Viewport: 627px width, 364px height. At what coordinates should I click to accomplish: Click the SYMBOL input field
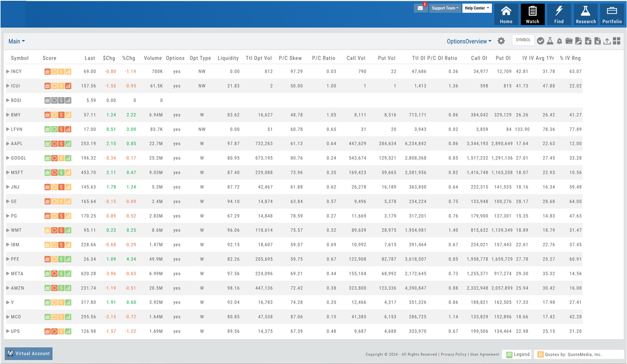pos(523,40)
